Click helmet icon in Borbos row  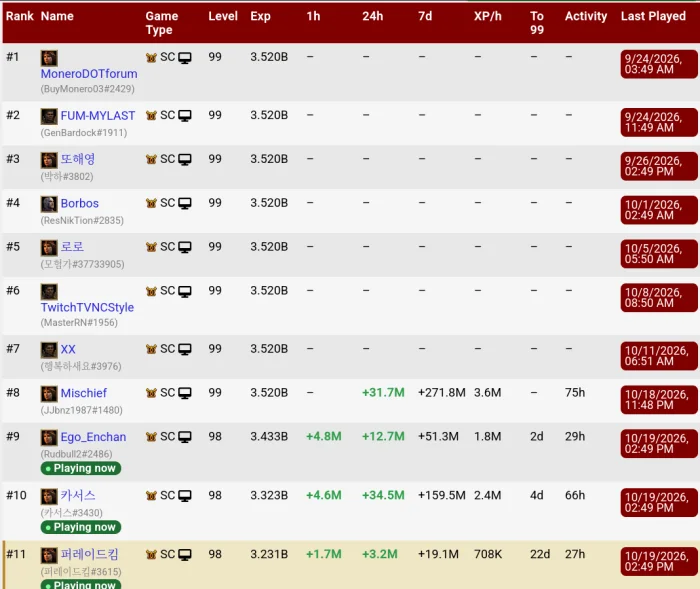pos(151,203)
